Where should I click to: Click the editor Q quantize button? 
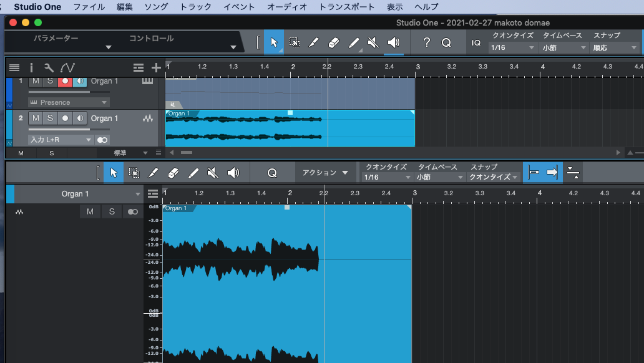click(x=272, y=173)
